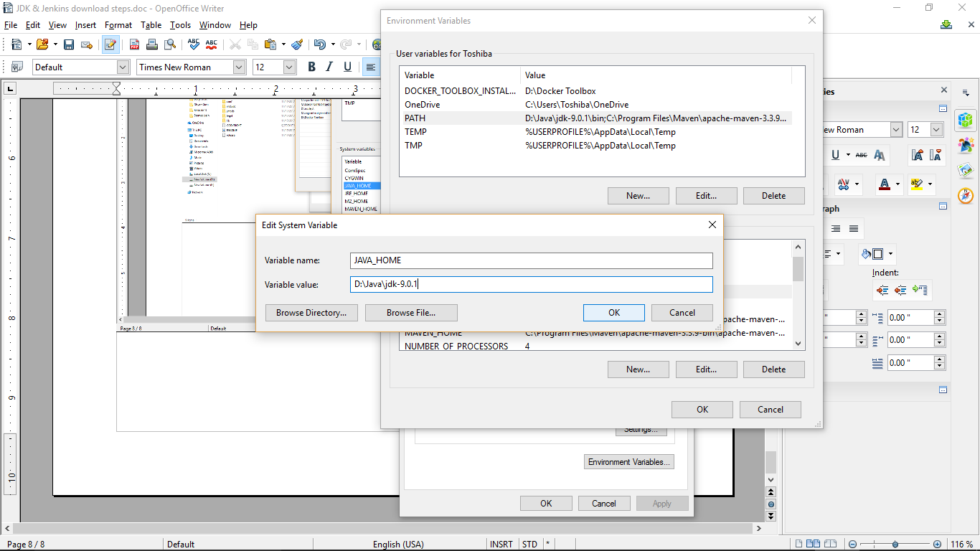This screenshot has width=980, height=551.
Task: Open the Gallery panel in the sidebar
Action: coord(966,170)
